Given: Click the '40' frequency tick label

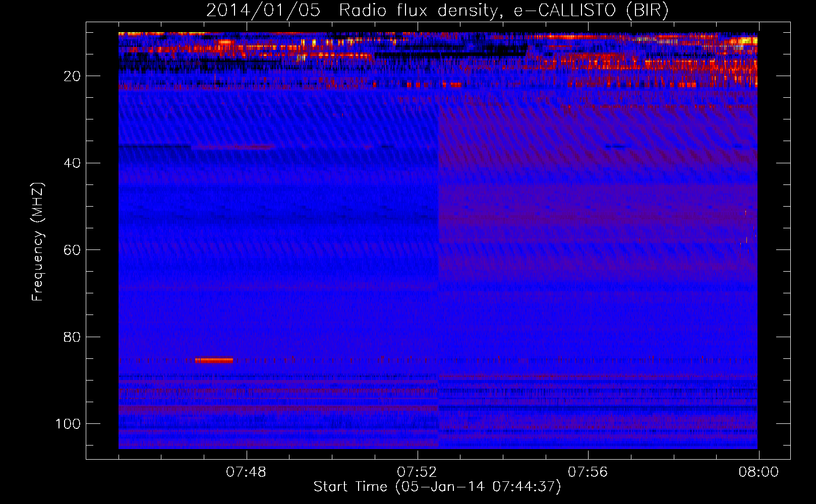Looking at the screenshot, I should [72, 163].
